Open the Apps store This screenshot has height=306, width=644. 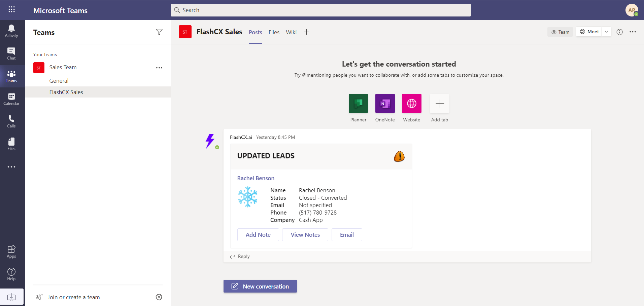coord(11,252)
